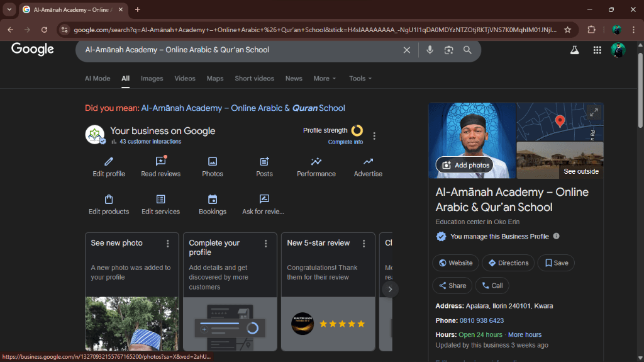Click the Share button
Screen dimensions: 644x362
[x=452, y=285]
